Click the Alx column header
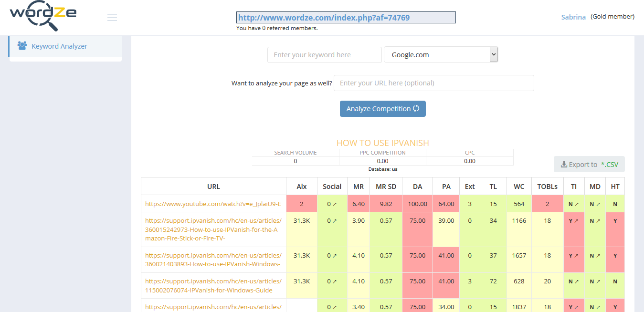This screenshot has width=644, height=312. tap(302, 187)
